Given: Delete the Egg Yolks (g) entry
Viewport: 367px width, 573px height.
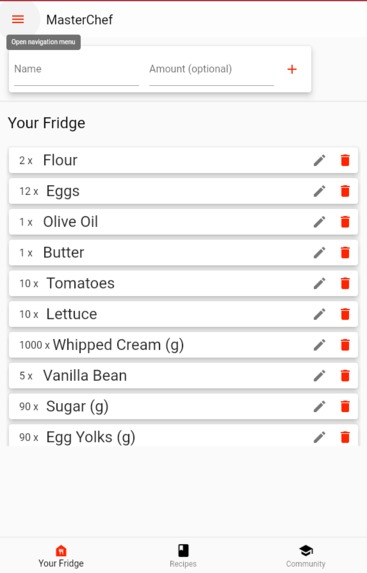Looking at the screenshot, I should [345, 437].
